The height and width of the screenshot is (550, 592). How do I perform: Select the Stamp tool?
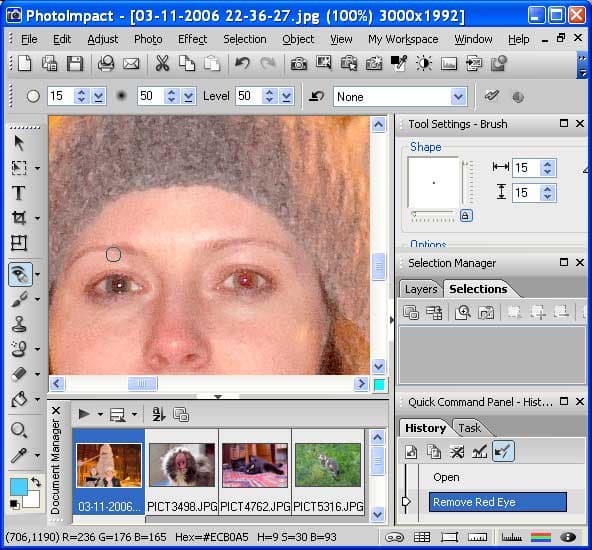click(18, 324)
